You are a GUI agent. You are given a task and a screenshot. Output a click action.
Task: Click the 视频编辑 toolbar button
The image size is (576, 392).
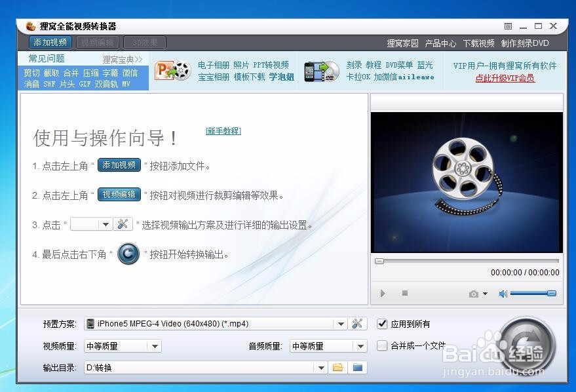pos(98,42)
